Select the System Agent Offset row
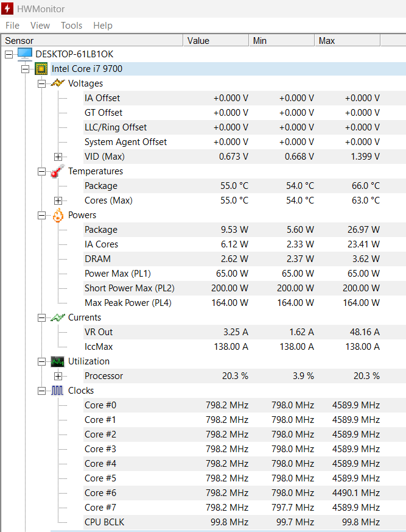 pyautogui.click(x=245, y=142)
